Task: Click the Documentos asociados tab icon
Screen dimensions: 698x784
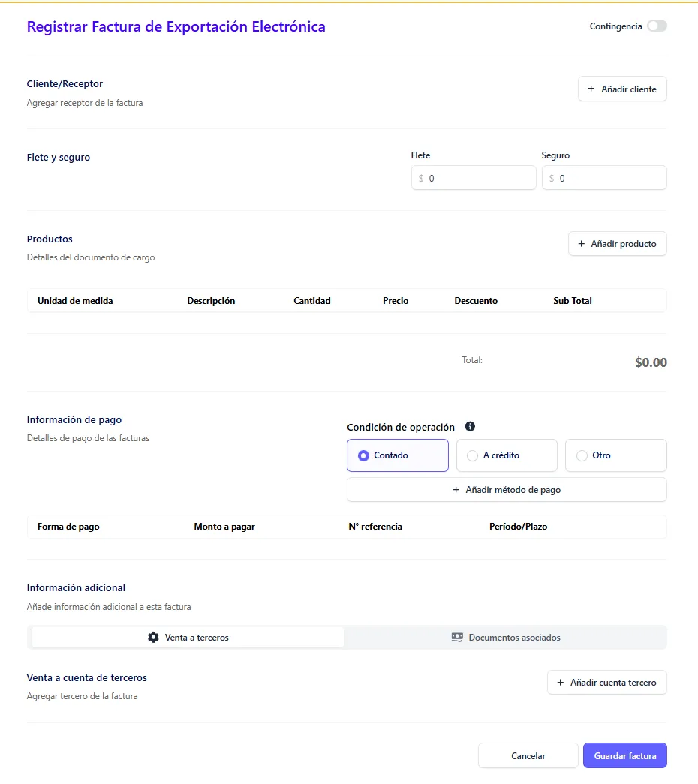Action: pyautogui.click(x=457, y=638)
